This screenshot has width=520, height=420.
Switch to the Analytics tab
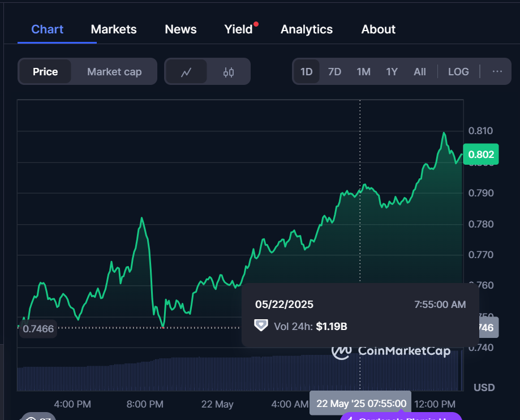(307, 29)
